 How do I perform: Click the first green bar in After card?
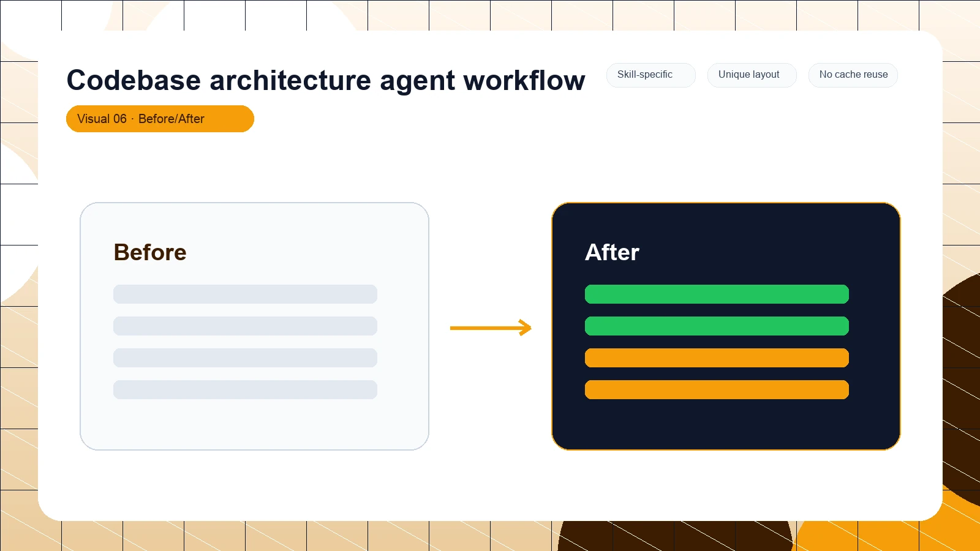click(717, 294)
